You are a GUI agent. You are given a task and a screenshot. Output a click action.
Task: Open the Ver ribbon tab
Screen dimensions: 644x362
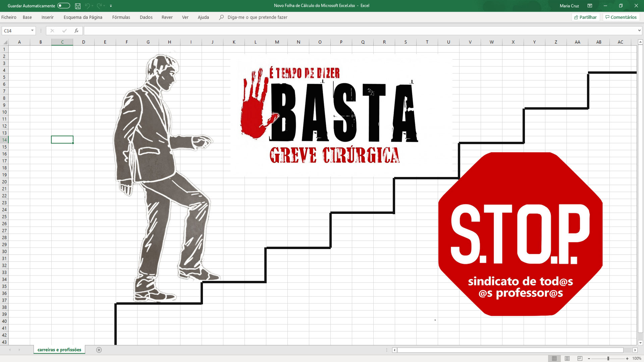185,17
